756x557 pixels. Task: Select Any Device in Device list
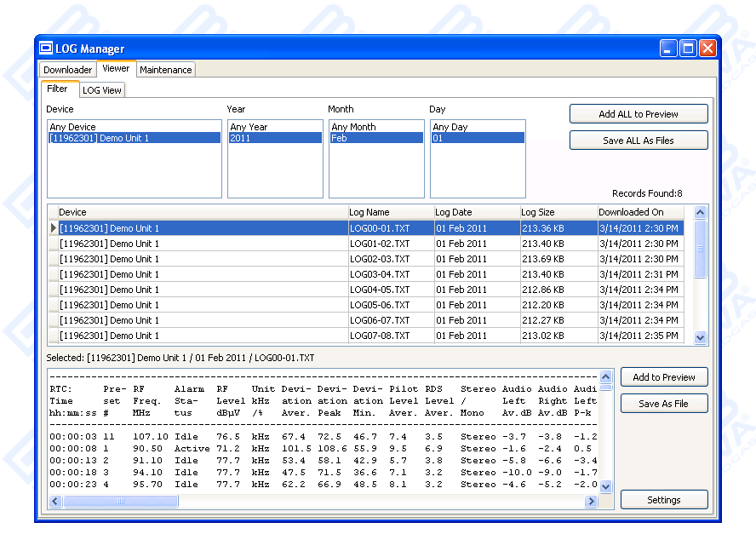click(73, 127)
